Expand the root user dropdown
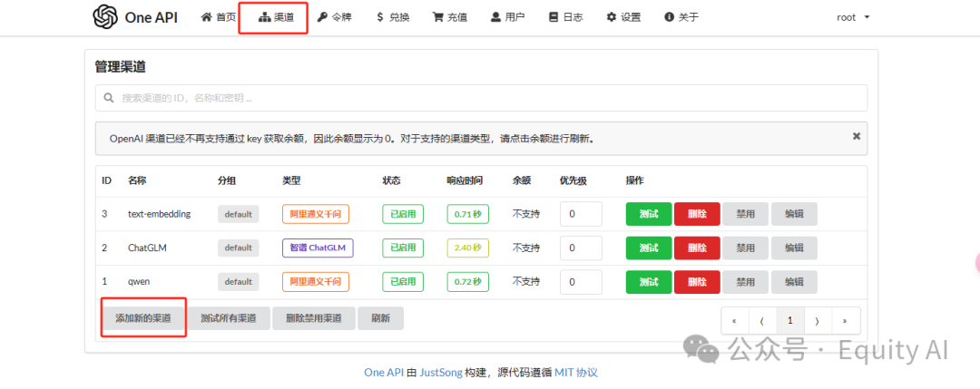 (x=853, y=17)
